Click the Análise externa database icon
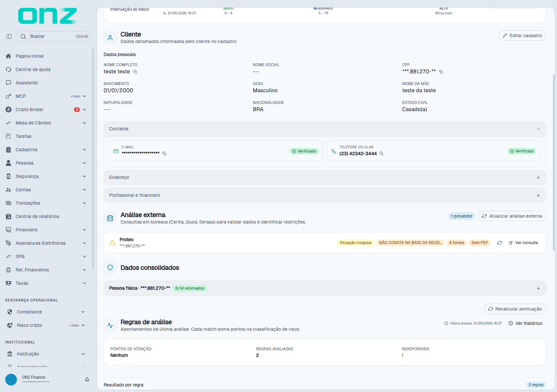This screenshot has width=557, height=392. [x=110, y=218]
